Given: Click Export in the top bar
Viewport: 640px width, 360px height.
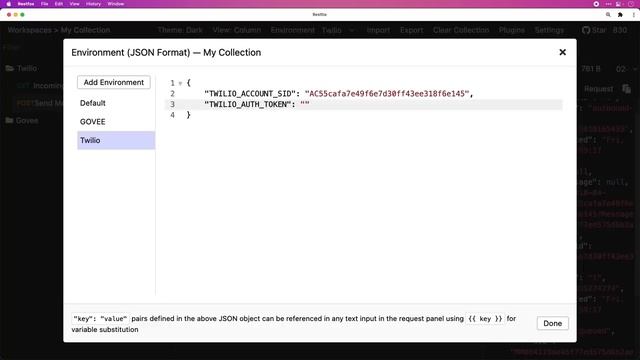Looking at the screenshot, I should [x=411, y=30].
